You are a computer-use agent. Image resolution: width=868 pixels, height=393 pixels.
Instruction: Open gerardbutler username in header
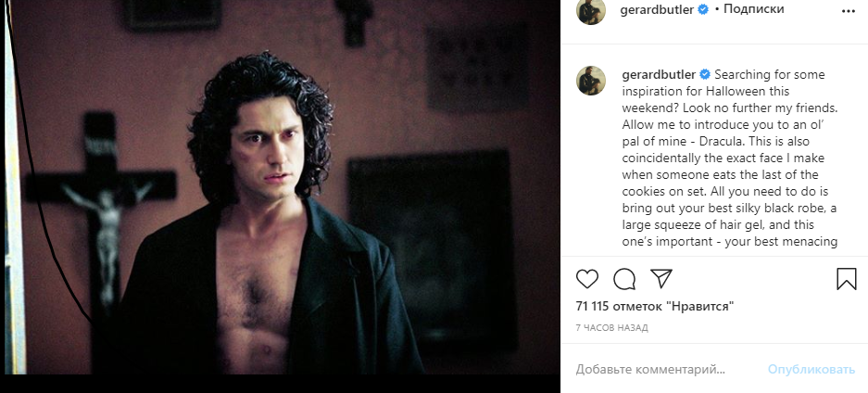tap(657, 10)
